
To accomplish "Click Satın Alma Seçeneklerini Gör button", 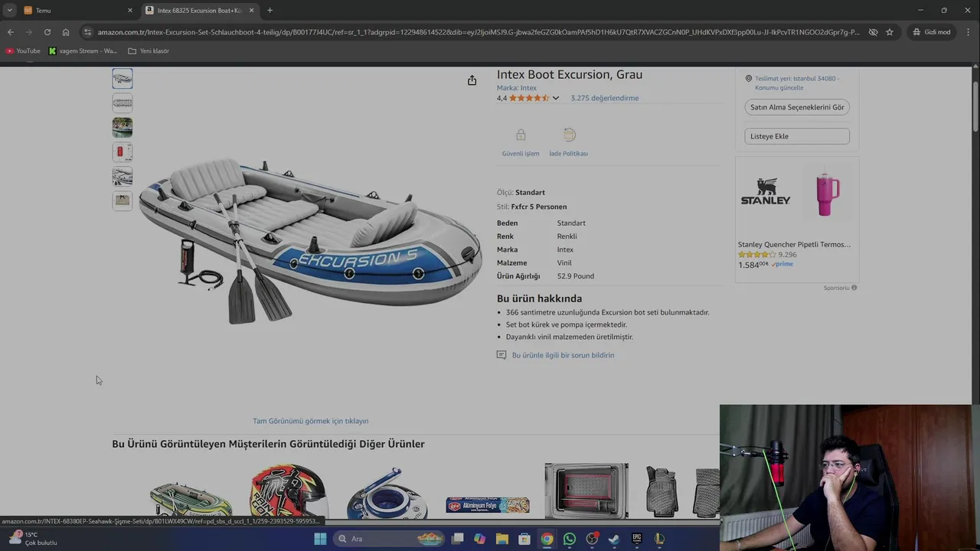I will point(797,107).
